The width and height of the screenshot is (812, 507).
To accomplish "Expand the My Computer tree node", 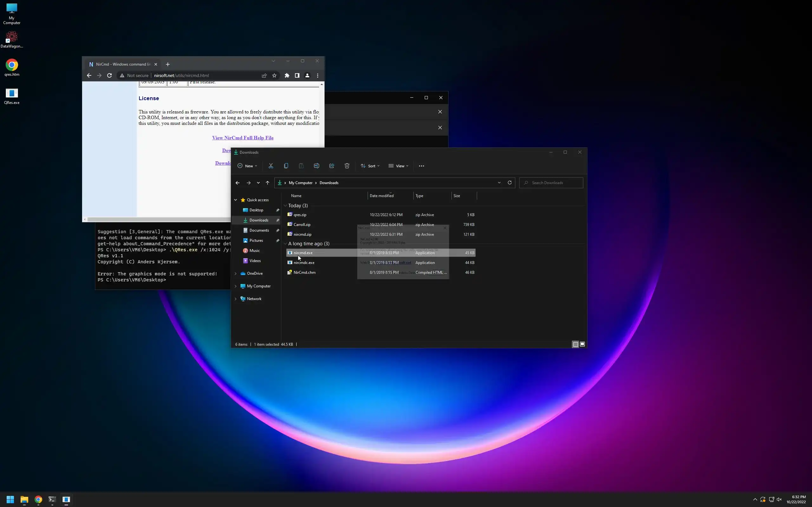I will click(x=236, y=286).
